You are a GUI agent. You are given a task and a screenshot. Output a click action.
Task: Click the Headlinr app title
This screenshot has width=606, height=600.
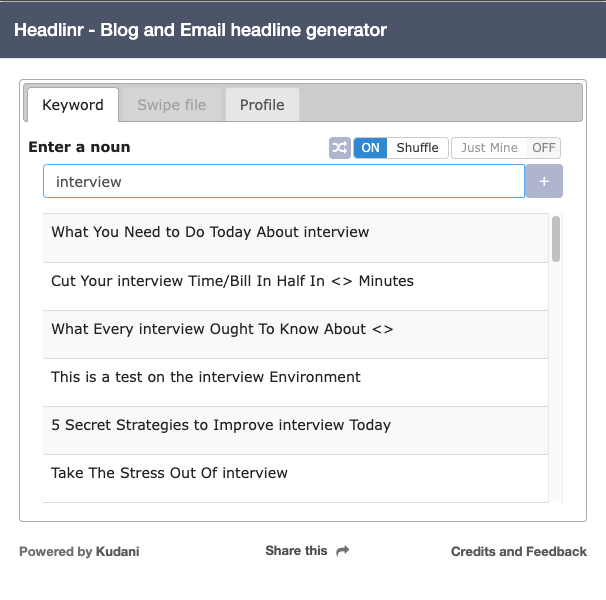point(200,29)
